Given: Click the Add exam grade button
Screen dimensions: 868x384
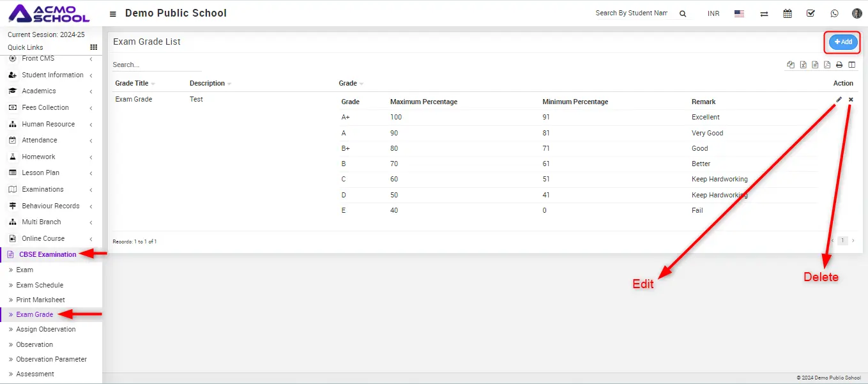Looking at the screenshot, I should tap(843, 42).
